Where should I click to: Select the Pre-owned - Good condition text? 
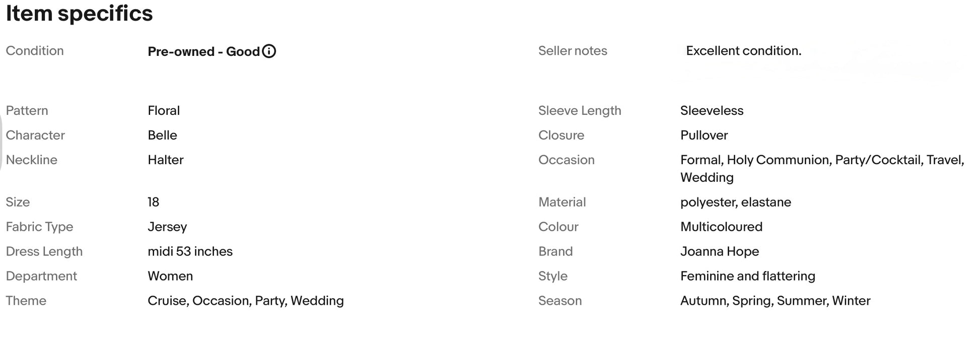click(203, 51)
